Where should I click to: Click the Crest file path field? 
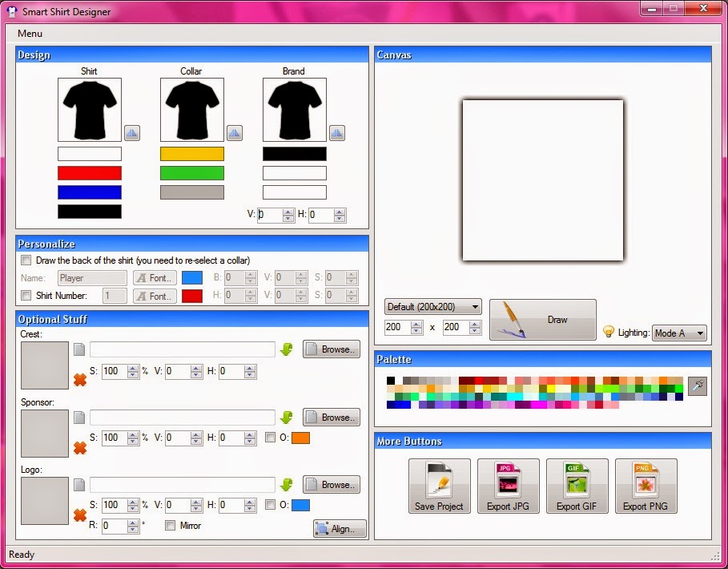tap(183, 349)
